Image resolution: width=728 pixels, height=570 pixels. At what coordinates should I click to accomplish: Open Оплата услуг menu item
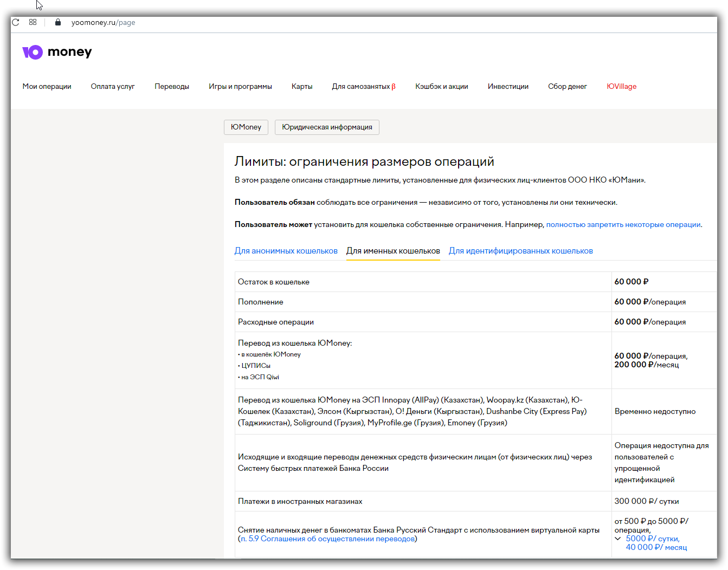pos(113,86)
